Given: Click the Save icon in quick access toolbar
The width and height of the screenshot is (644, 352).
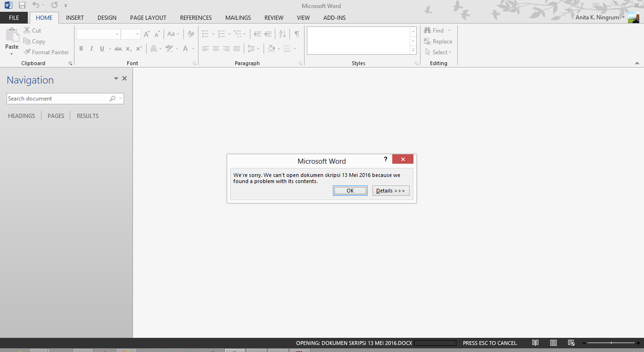Looking at the screenshot, I should [x=22, y=5].
